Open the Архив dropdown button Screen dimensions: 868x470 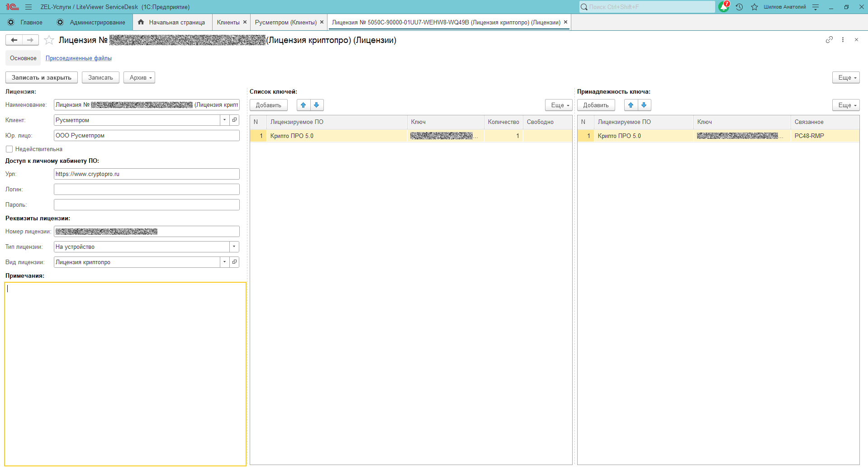coord(139,77)
